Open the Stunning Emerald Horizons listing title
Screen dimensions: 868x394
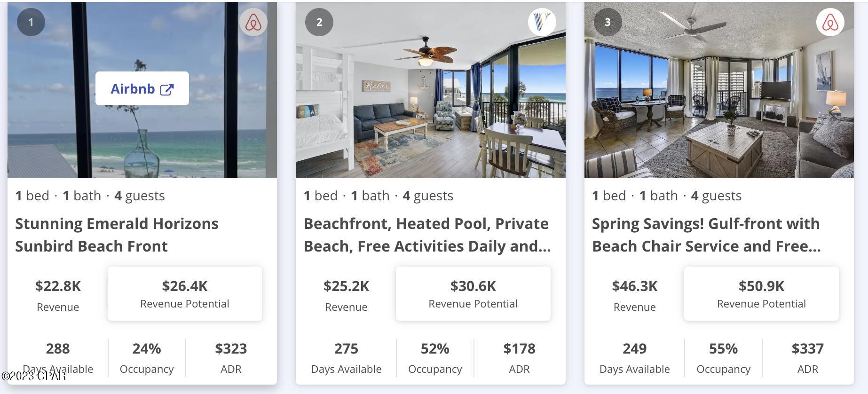coord(117,235)
